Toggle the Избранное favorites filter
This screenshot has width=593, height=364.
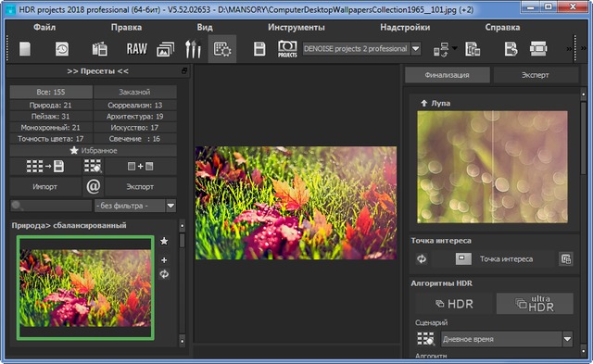pyautogui.click(x=93, y=150)
